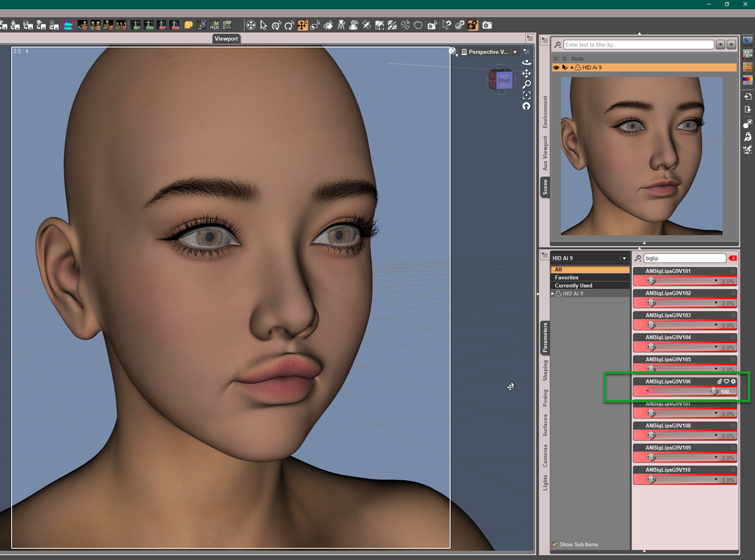
Task: Click the ANBigLipsG9V101 slider handle
Action: [x=651, y=281]
